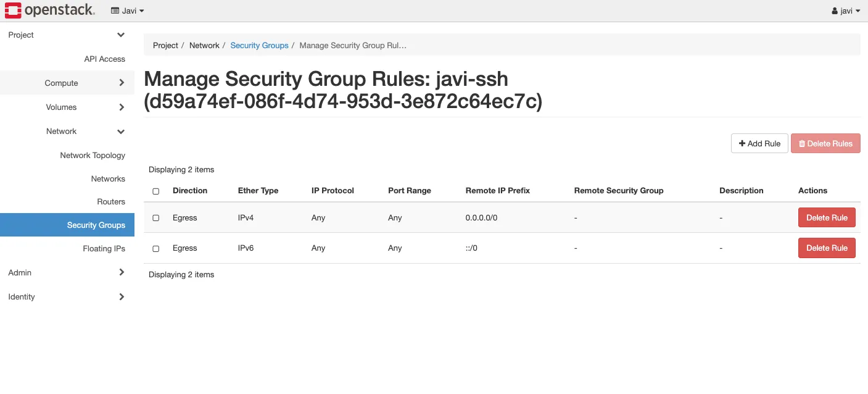This screenshot has height=394, width=868.
Task: Select the header checkbox to select all rules
Action: pos(155,191)
